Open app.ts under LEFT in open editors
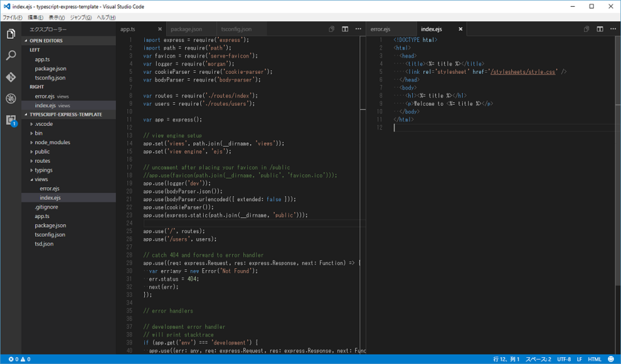 (69, 59)
